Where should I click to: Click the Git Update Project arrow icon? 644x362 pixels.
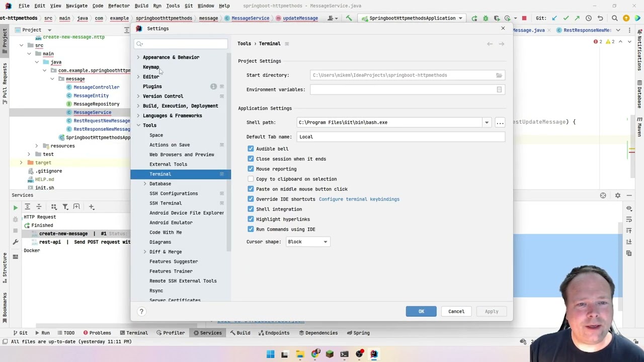pyautogui.click(x=554, y=18)
